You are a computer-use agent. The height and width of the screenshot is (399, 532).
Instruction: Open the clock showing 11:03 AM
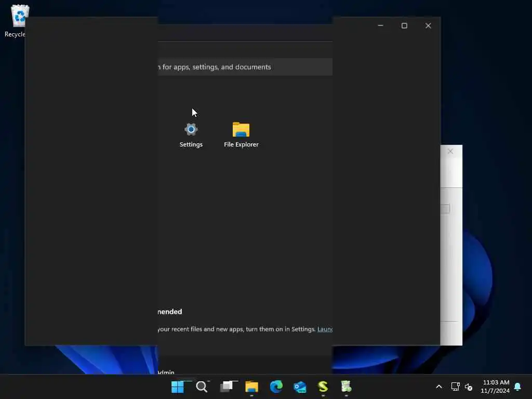click(495, 387)
